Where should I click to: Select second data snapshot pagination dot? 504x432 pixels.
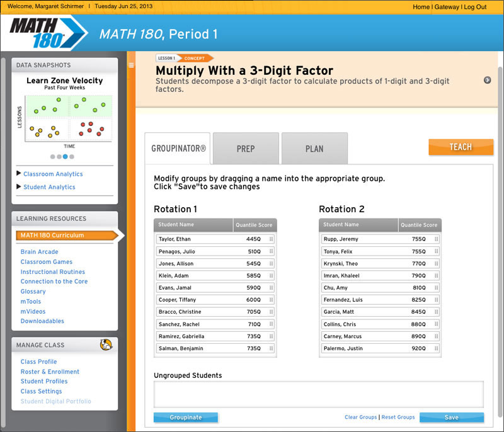click(59, 157)
